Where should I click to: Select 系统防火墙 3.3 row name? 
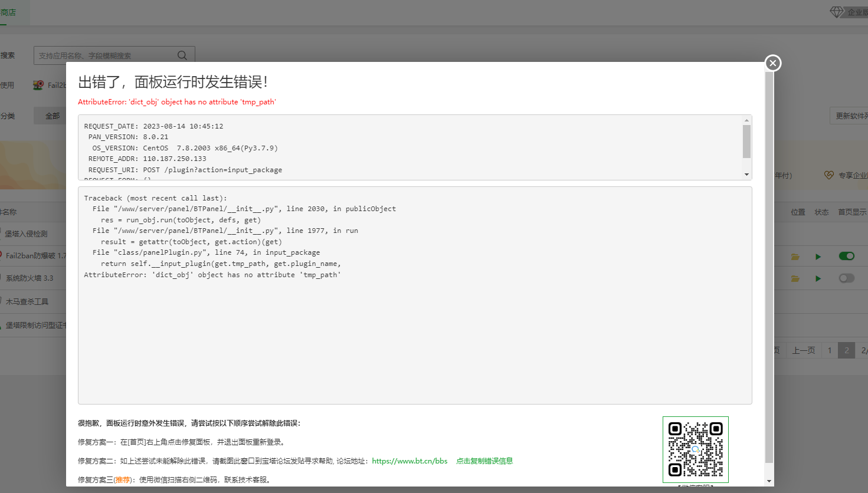click(30, 278)
